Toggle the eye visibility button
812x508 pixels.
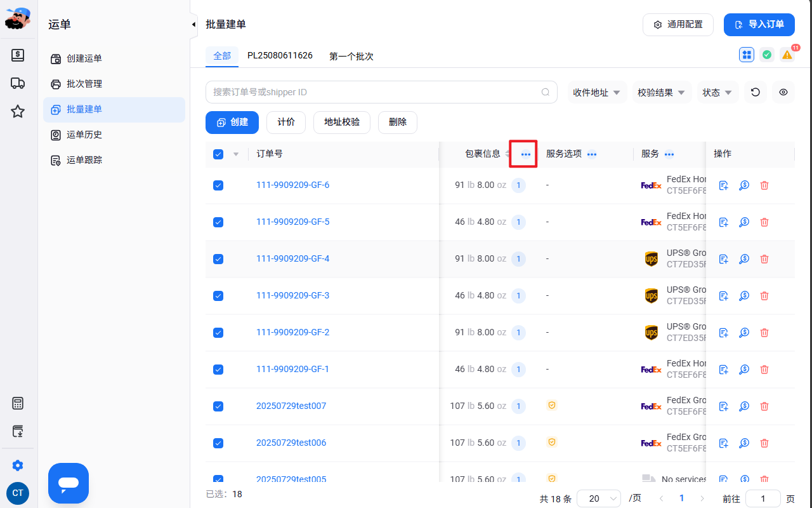pos(783,92)
